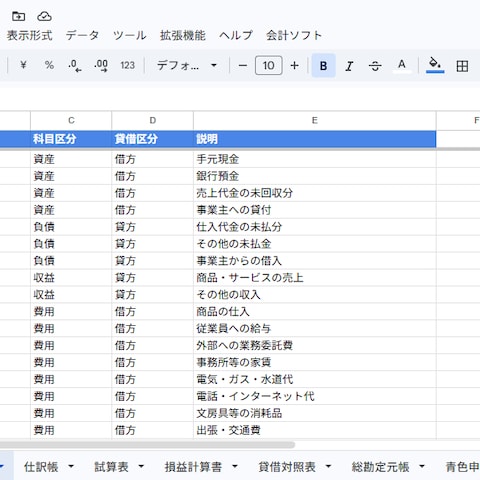The image size is (480, 480).
Task: Select column F header
Action: (458, 120)
